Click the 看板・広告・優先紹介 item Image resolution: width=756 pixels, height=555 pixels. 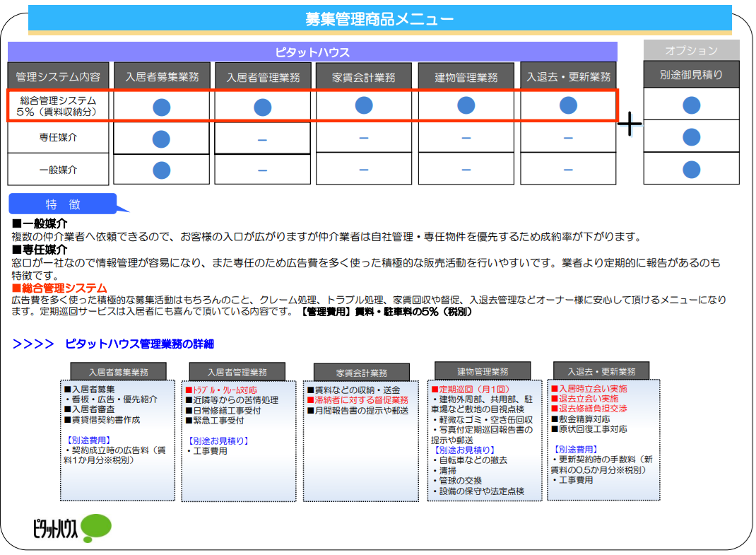tap(112, 399)
